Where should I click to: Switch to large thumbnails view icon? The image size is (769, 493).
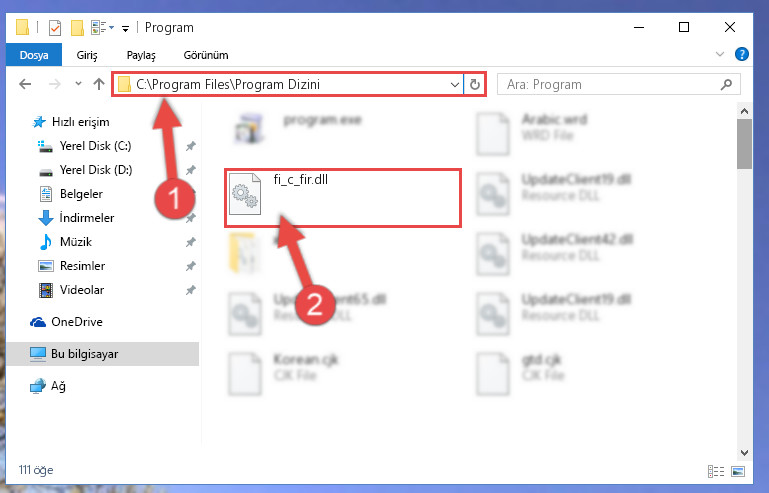[738, 471]
